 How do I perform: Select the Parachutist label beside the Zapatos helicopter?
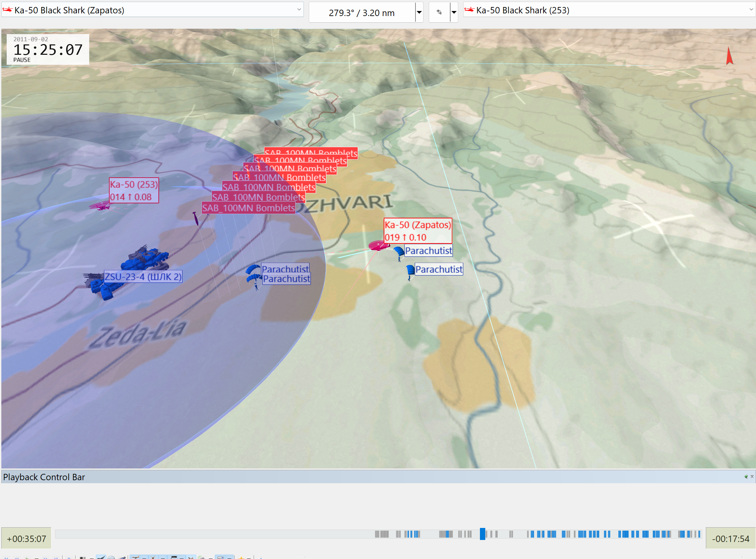click(428, 251)
